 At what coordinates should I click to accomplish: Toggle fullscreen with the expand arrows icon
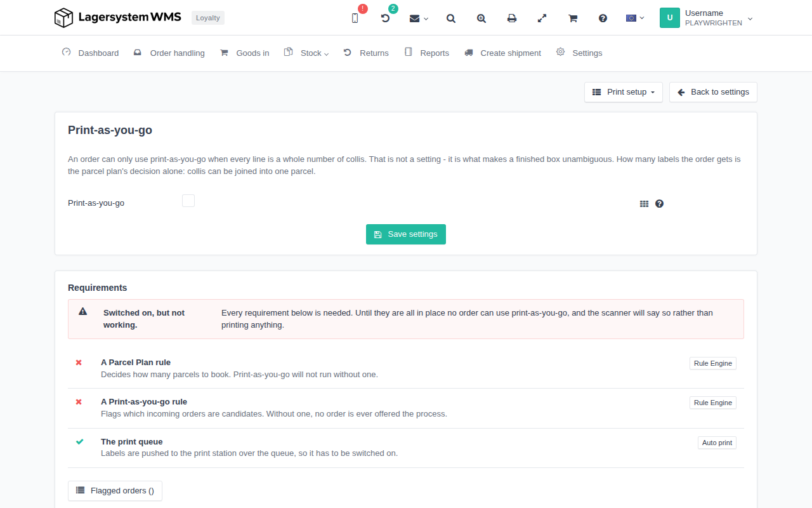[542, 18]
